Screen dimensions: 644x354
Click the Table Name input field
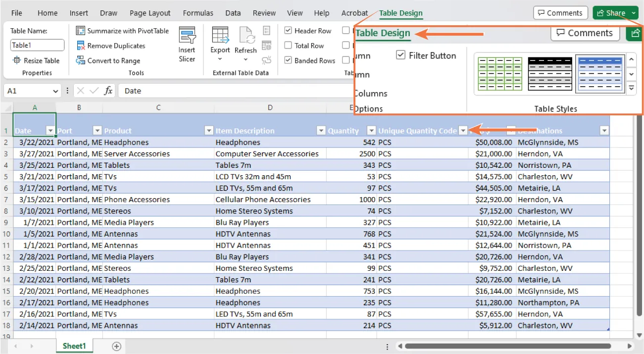(x=37, y=45)
